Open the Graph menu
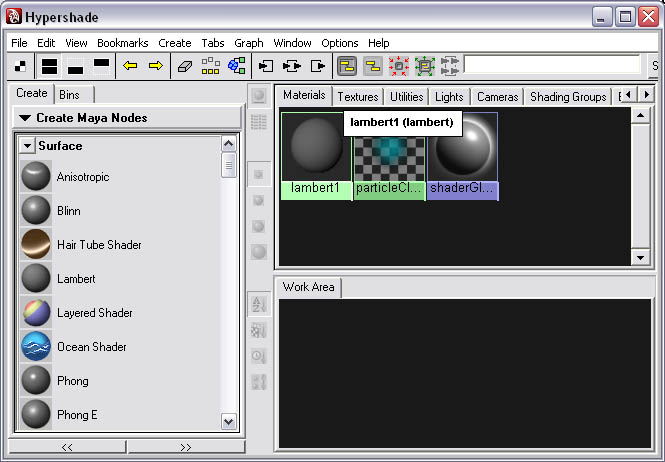The height and width of the screenshot is (462, 665). point(249,43)
